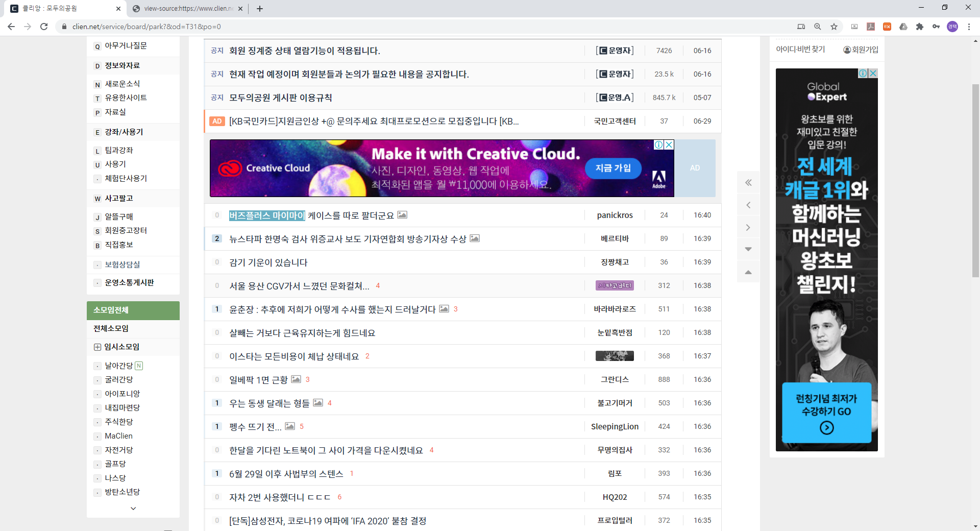Open the extensions puzzle icon
Image resolution: width=980 pixels, height=531 pixels.
coord(920,27)
